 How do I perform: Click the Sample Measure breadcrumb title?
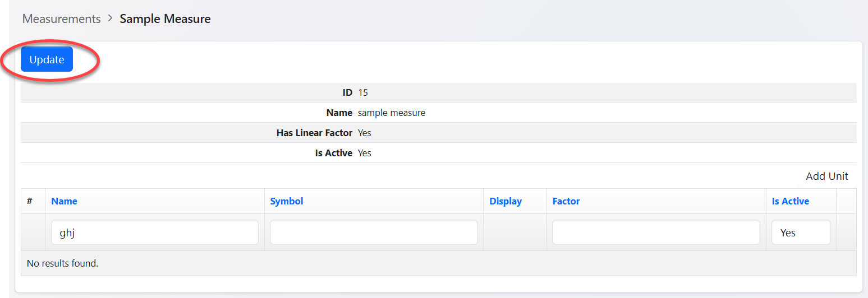(165, 18)
